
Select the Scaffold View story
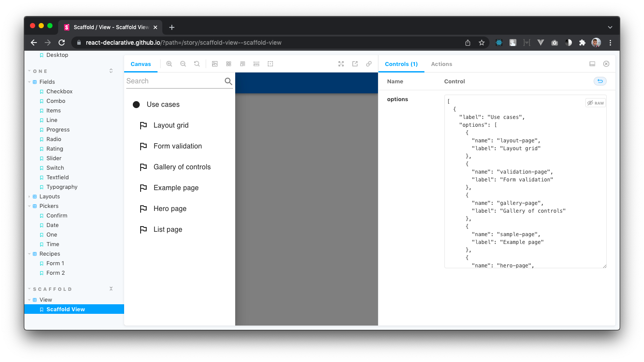click(x=74, y=309)
